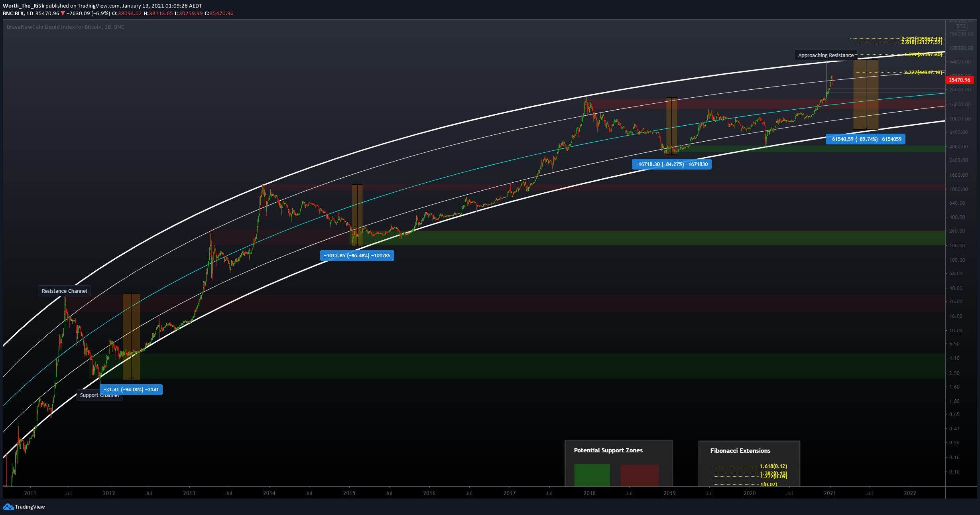
Task: Click the 2012 orange drawdown measurement box
Action: coord(132,337)
